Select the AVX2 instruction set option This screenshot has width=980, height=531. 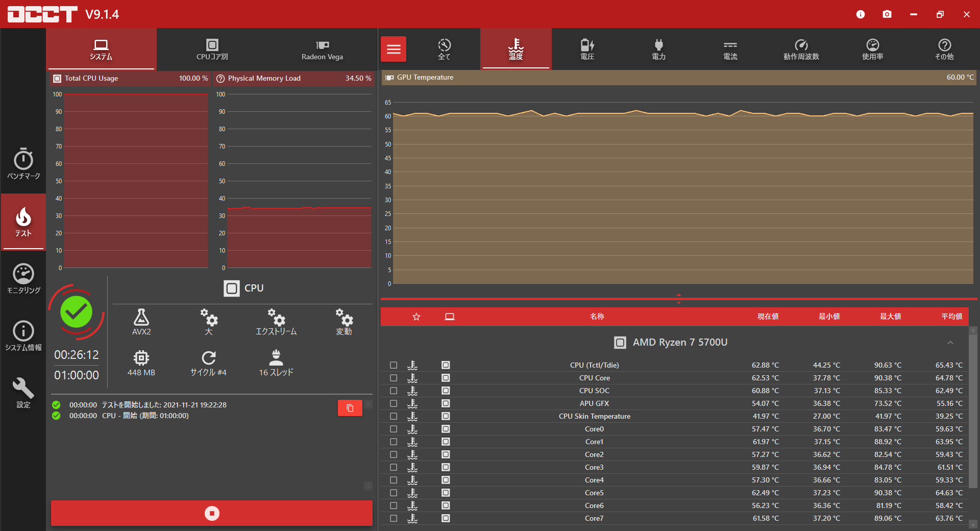[141, 322]
